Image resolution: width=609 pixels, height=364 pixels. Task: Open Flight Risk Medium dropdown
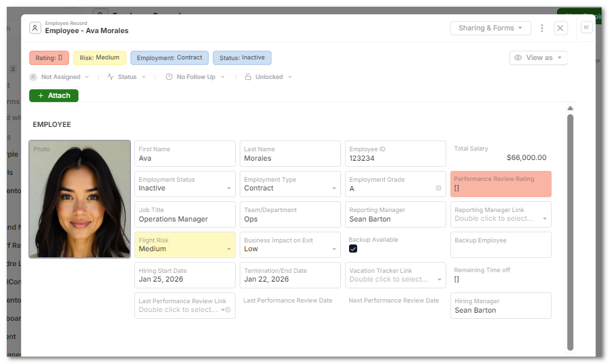point(229,249)
